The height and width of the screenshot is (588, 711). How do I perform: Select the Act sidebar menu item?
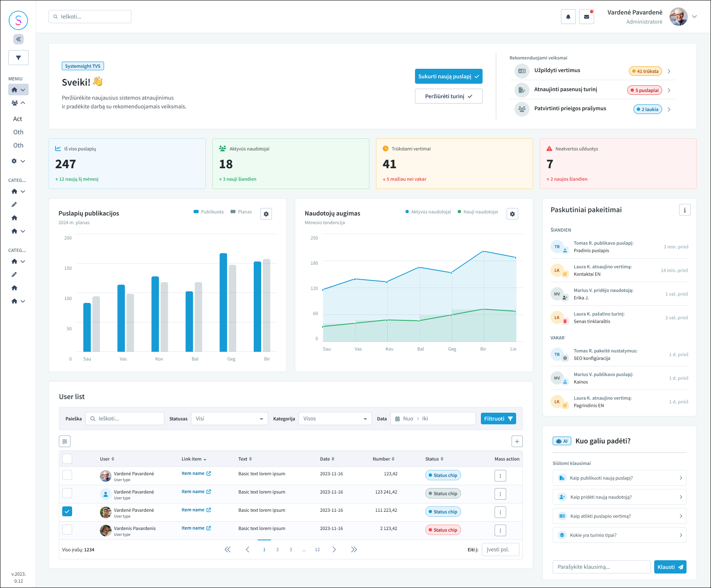tap(17, 119)
